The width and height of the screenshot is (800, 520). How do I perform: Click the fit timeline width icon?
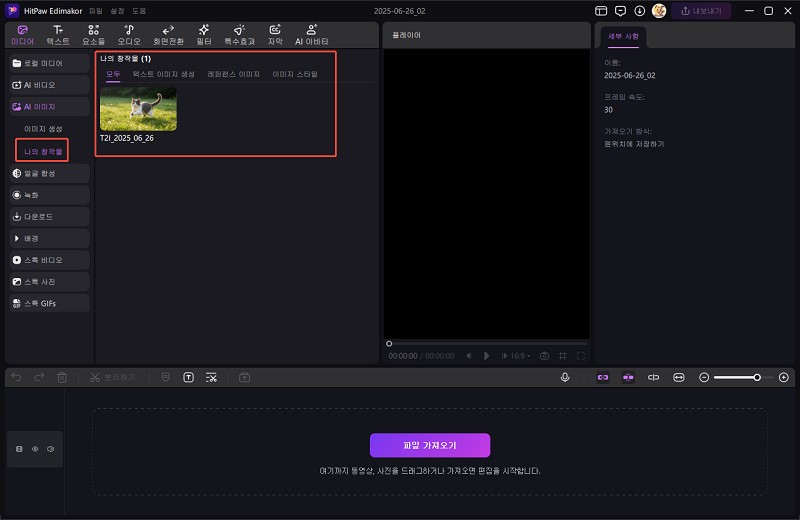[679, 377]
